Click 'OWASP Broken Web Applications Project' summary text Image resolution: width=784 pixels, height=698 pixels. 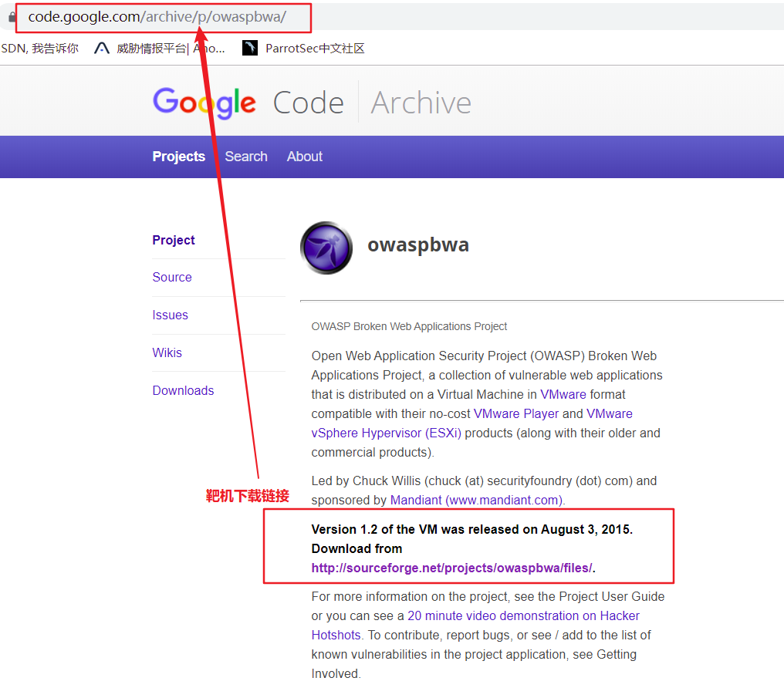pos(409,326)
